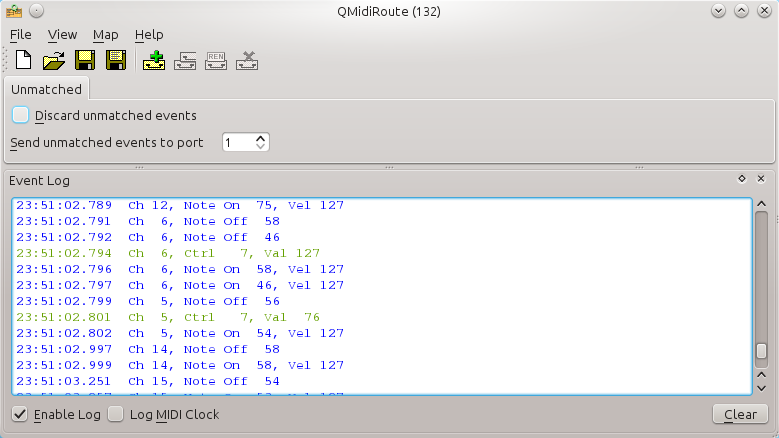The height and width of the screenshot is (438, 779).
Task: Open the View menu
Action: pos(62,35)
